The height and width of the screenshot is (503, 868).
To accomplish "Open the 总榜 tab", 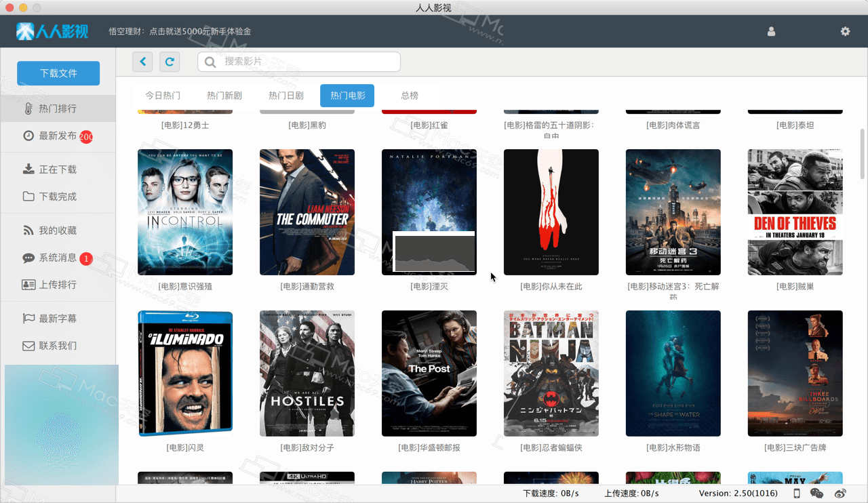I will coord(410,96).
